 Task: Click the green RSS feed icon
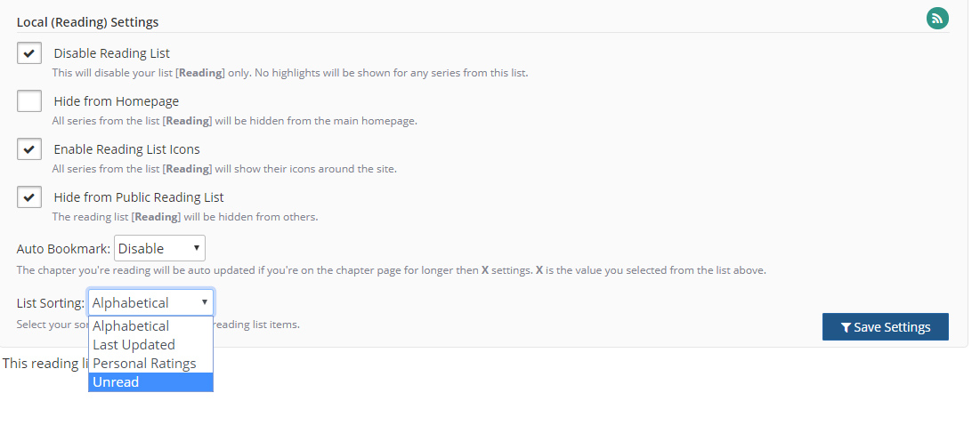click(937, 18)
